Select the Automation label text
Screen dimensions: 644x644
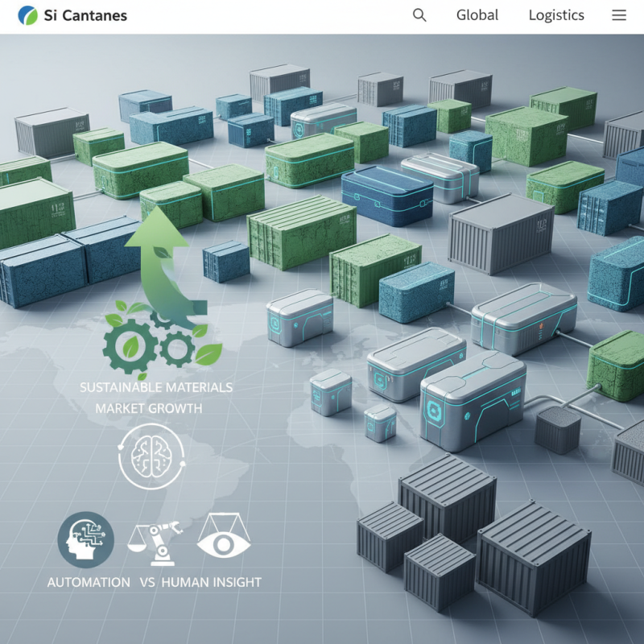coord(89,582)
